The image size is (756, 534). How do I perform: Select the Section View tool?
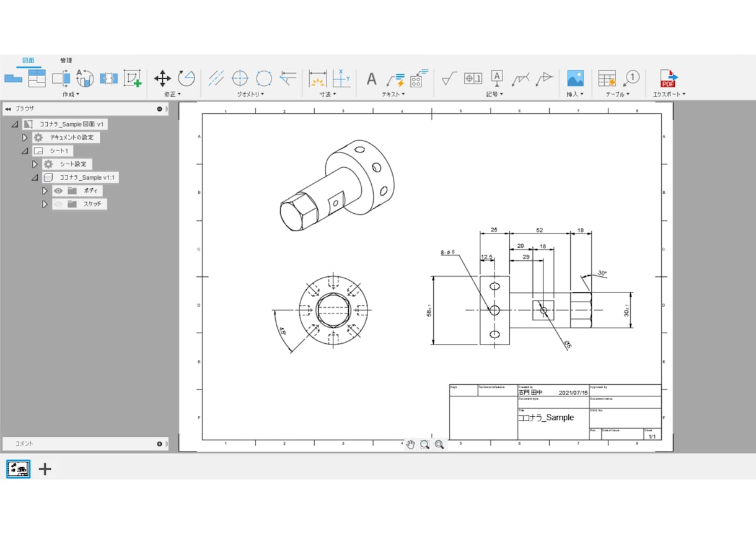pos(61,78)
